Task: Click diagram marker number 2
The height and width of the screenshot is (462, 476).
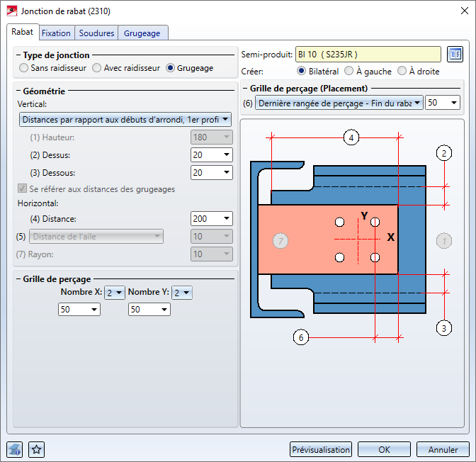Action: pyautogui.click(x=444, y=153)
